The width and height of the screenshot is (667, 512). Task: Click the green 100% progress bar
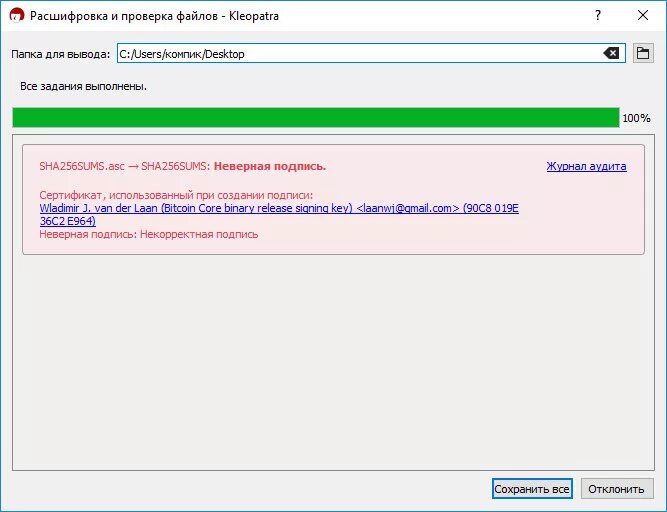316,117
